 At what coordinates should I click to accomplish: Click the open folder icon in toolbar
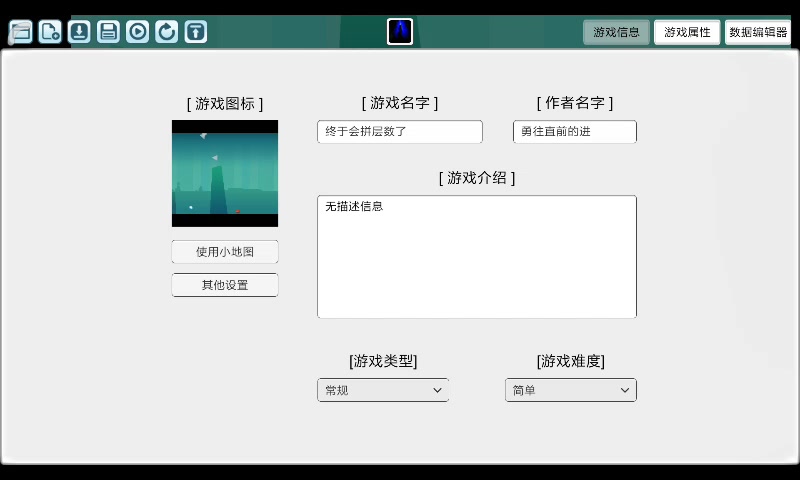pyautogui.click(x=21, y=32)
